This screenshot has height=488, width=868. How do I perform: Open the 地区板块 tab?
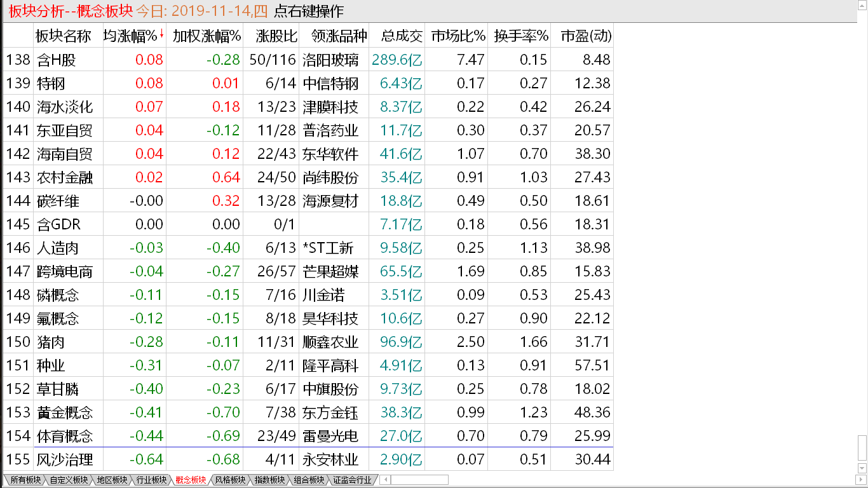point(111,480)
